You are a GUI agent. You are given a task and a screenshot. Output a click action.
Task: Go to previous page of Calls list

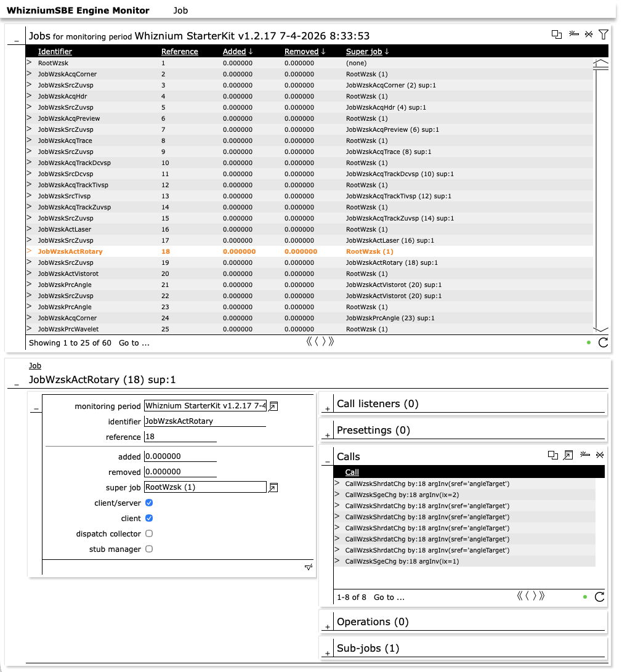point(527,596)
